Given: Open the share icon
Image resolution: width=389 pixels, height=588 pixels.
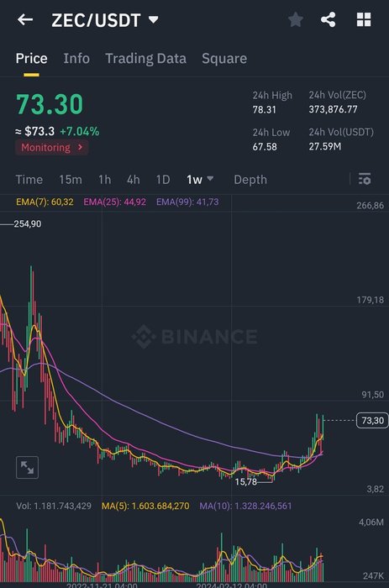Looking at the screenshot, I should pos(329,19).
